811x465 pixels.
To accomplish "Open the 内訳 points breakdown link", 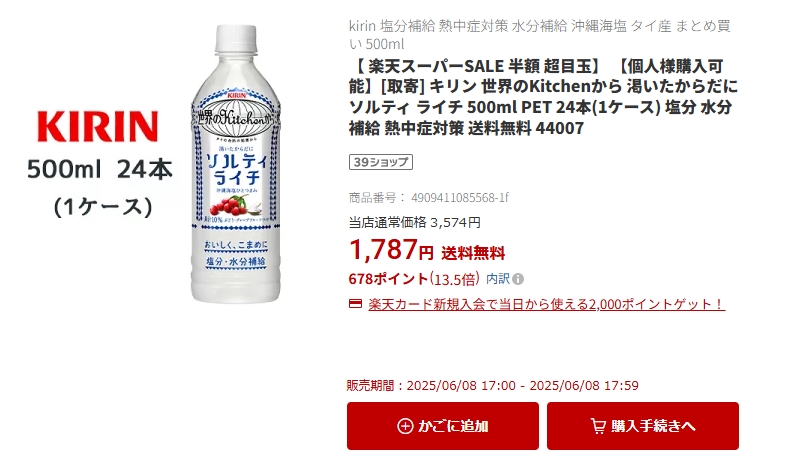I will (x=498, y=279).
